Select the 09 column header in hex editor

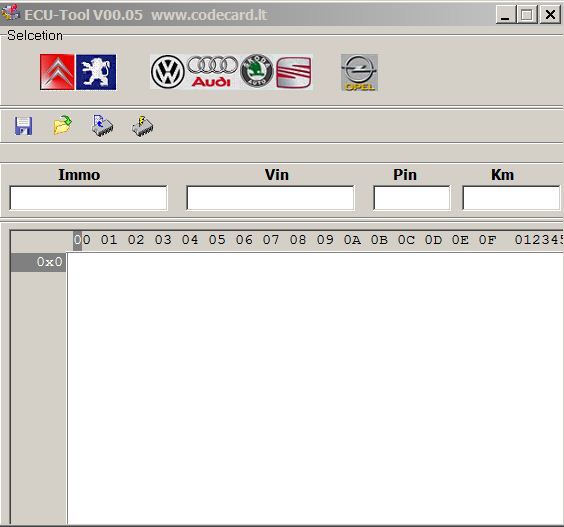point(325,240)
